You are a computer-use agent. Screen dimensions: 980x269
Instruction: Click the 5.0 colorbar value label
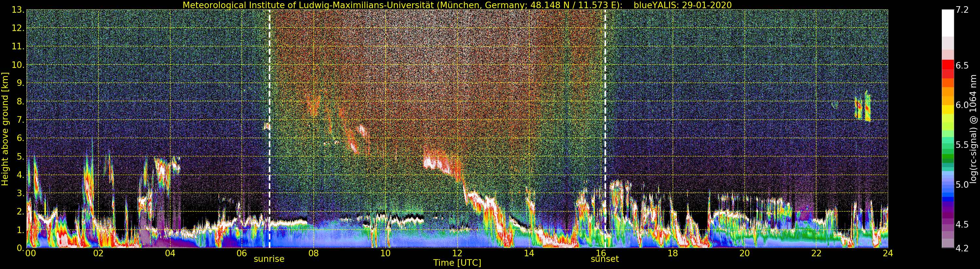point(962,184)
